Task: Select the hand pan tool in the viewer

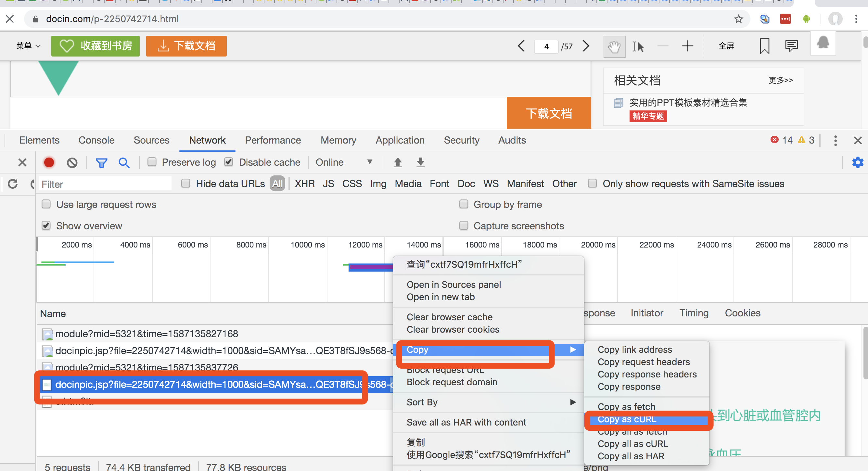Action: tap(614, 46)
